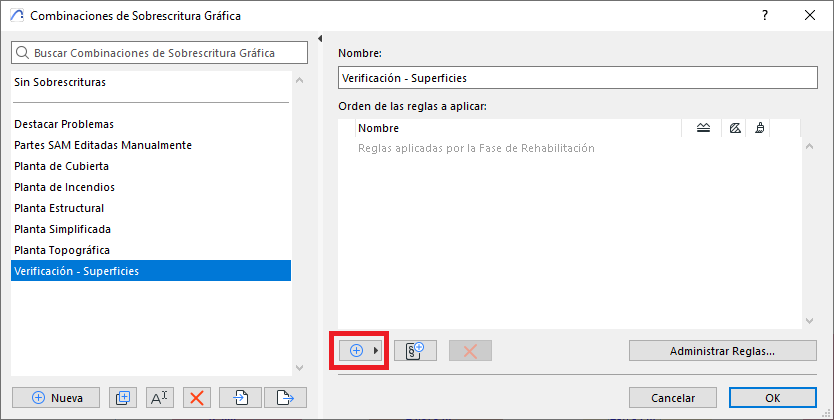This screenshot has height=420, width=834.
Task: Select Planta Topográfica combination
Action: point(62,250)
